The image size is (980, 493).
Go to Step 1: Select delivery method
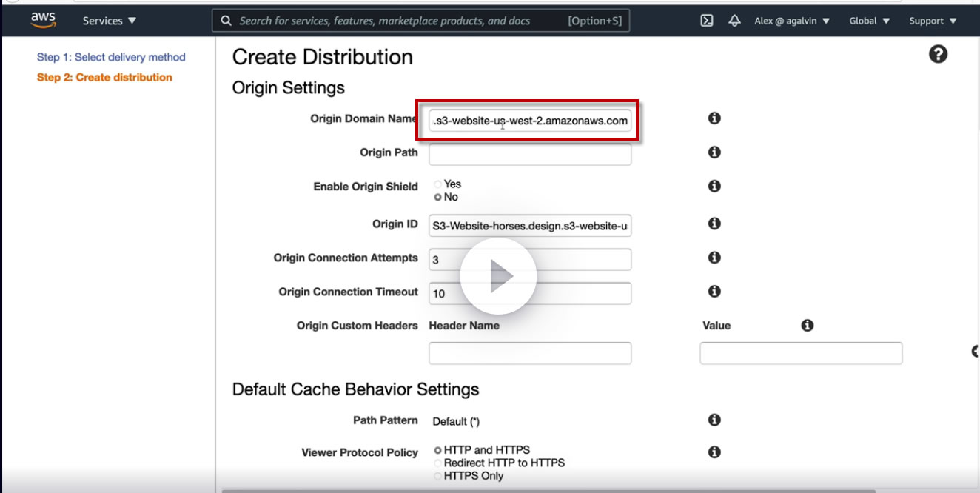point(111,57)
